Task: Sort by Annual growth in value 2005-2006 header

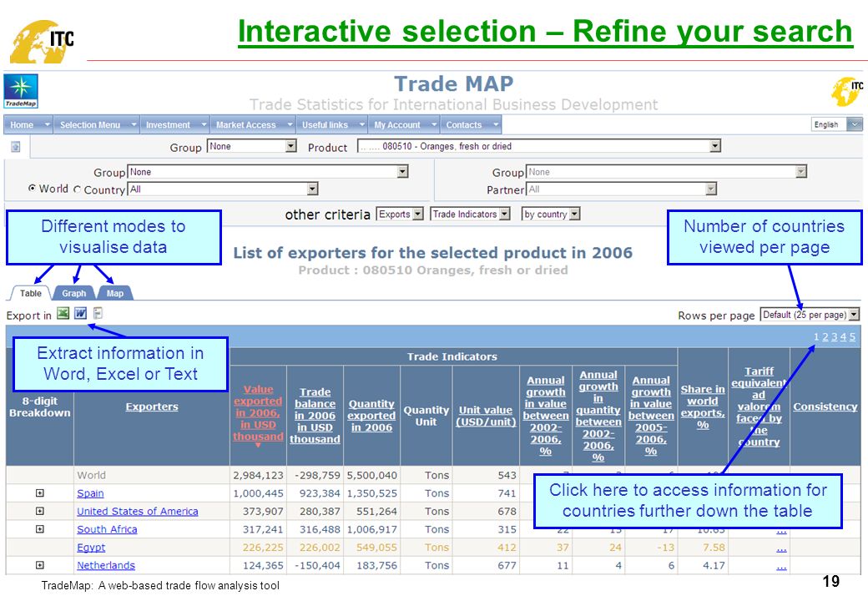Action: [651, 416]
